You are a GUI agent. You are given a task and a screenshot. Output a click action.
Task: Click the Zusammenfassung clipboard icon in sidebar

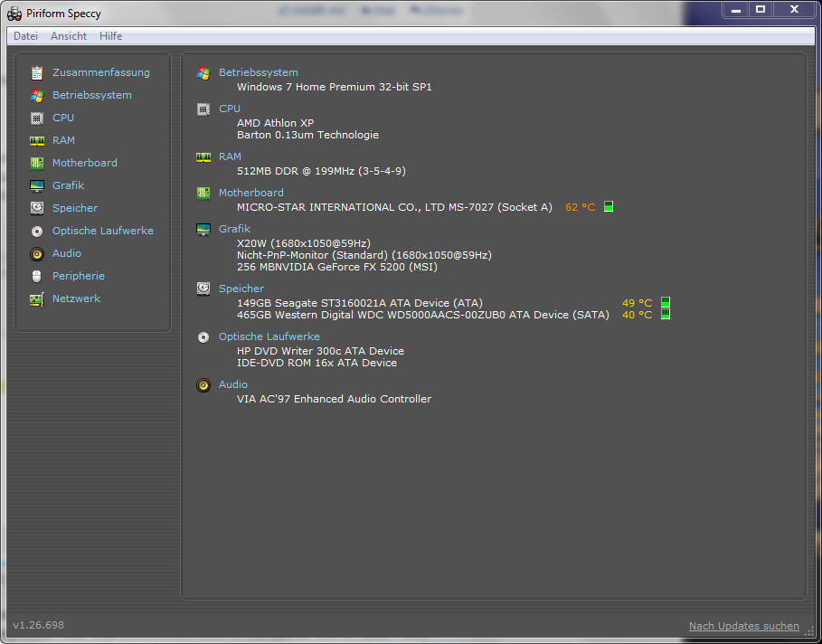point(37,73)
